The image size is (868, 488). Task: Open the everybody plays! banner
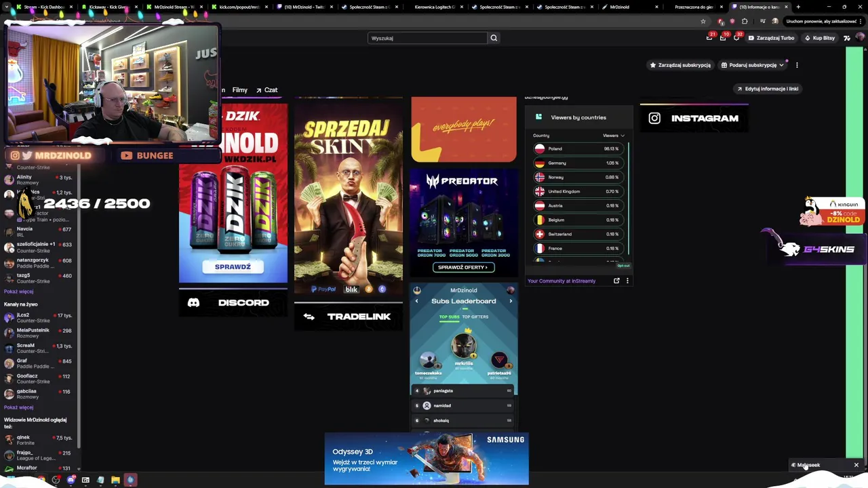point(464,129)
